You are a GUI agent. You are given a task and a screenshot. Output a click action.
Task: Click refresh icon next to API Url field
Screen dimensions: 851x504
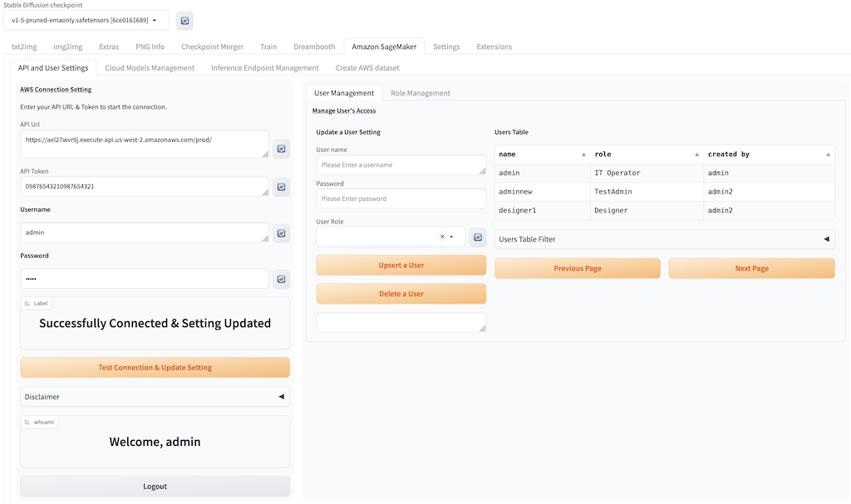click(x=282, y=149)
